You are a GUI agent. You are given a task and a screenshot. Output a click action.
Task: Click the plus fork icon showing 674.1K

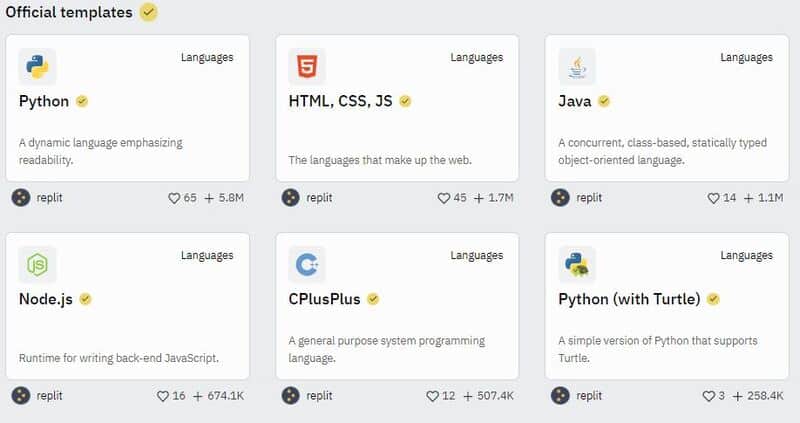(x=198, y=396)
